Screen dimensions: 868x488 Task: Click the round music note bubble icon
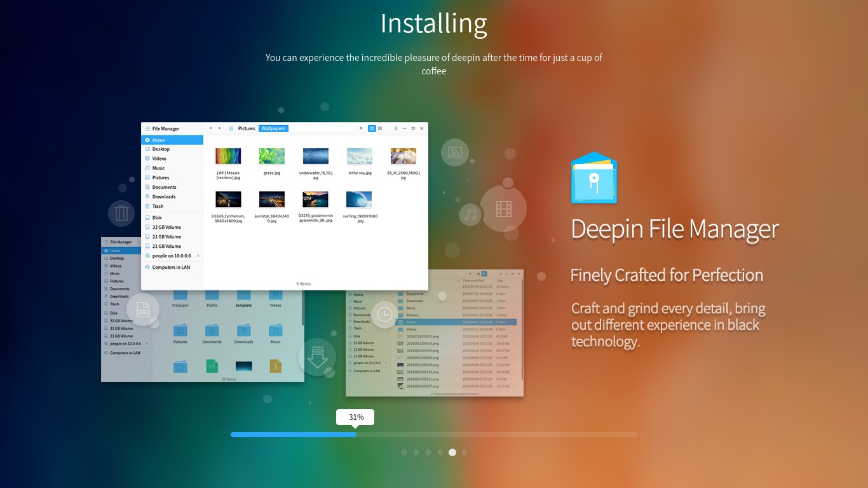470,214
